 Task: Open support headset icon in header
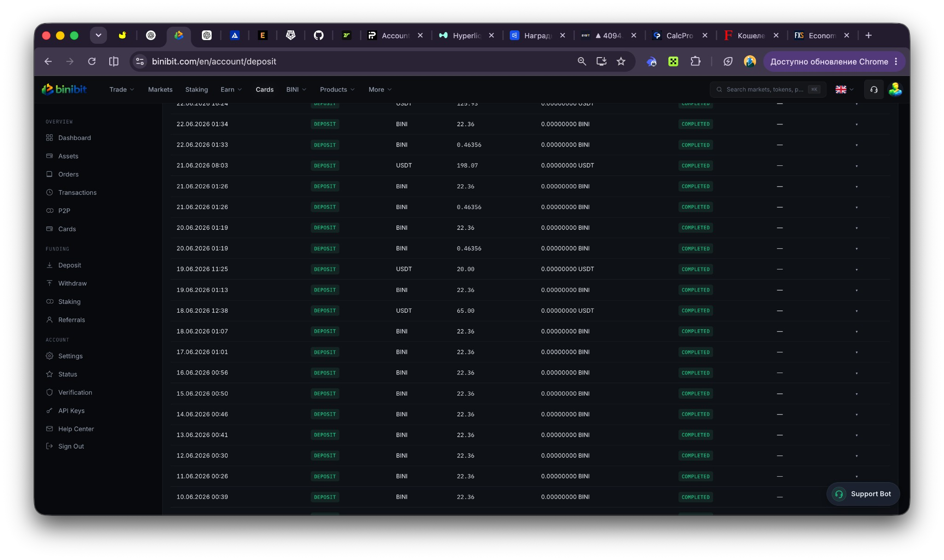(873, 89)
